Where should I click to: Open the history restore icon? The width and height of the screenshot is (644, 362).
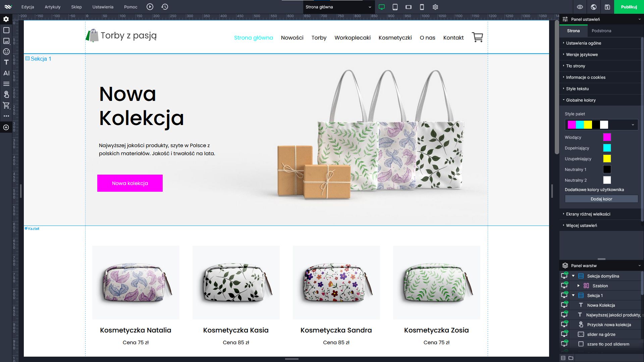point(165,7)
